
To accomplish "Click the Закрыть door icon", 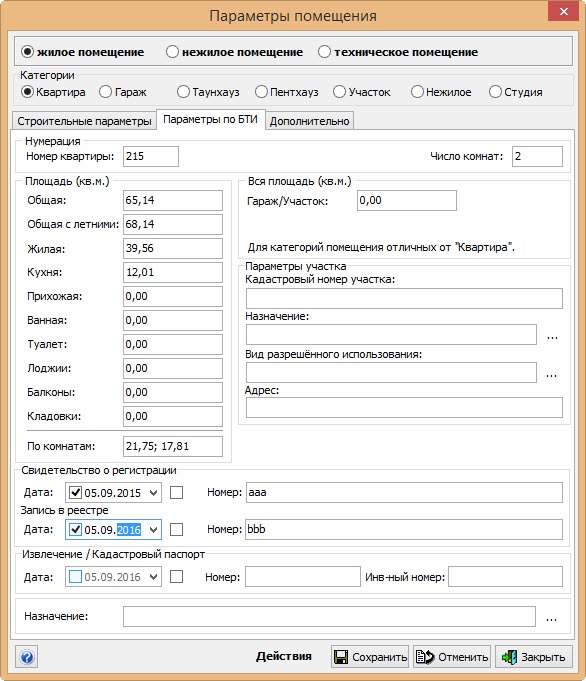I will coord(509,657).
